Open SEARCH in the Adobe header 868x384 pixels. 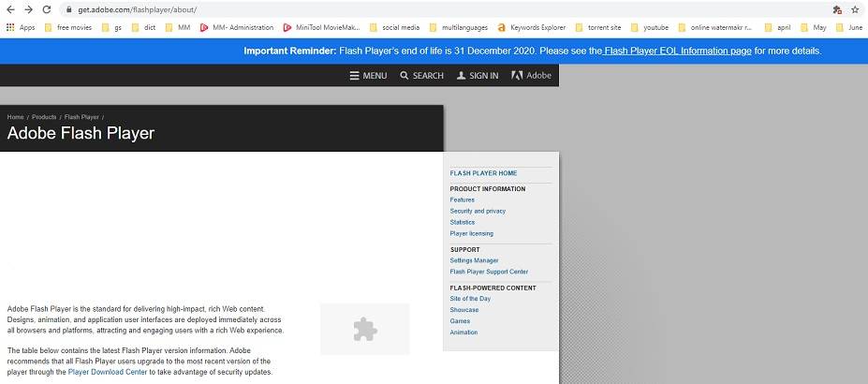[x=421, y=76]
